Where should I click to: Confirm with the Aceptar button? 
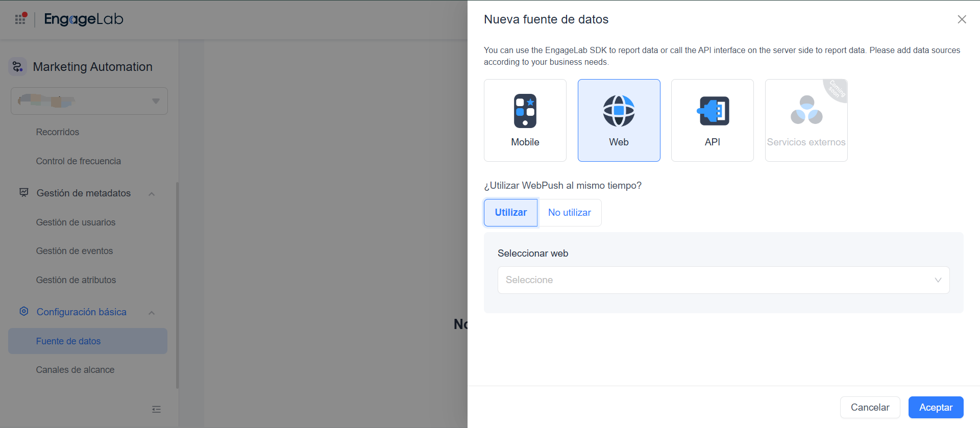936,408
